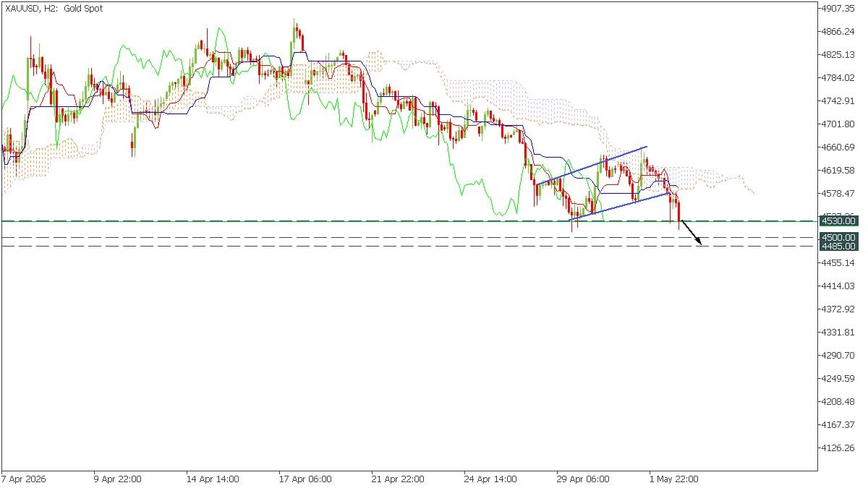
Task: Click the 4249.59 price axis value
Action: (839, 379)
